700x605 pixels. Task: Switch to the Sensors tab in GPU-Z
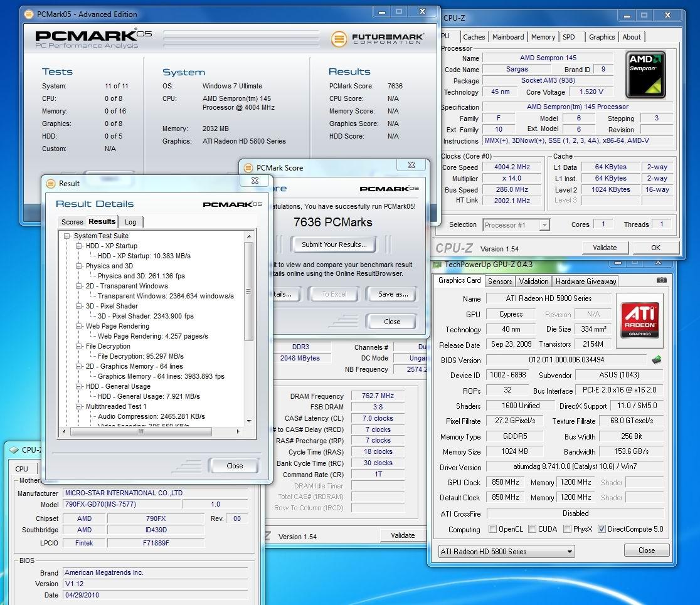point(499,281)
